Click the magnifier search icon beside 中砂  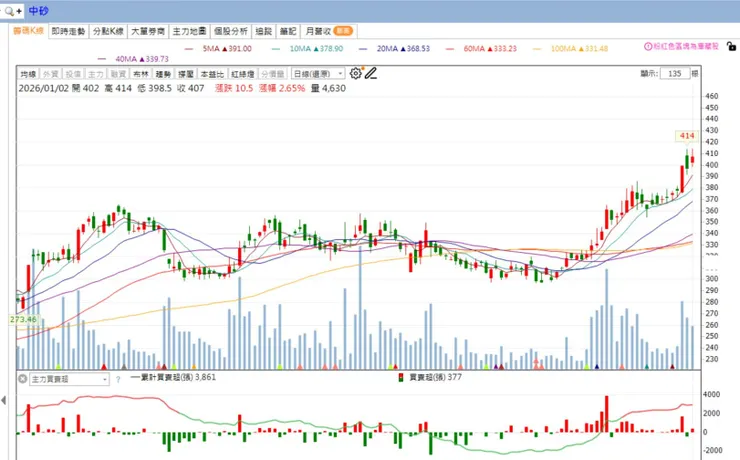tap(9, 11)
